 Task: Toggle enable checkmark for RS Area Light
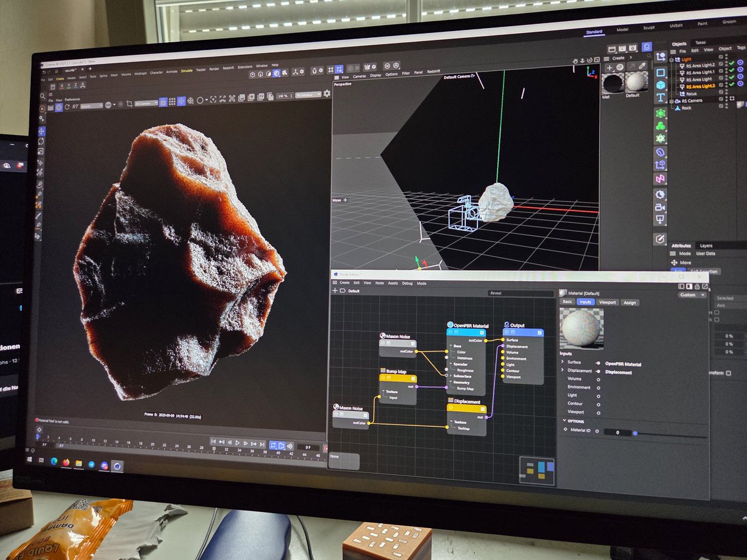click(731, 77)
